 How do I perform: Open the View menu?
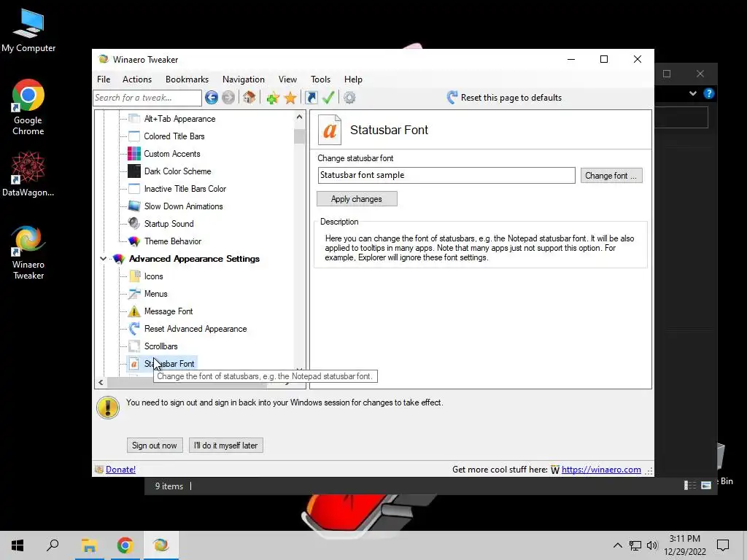(x=287, y=79)
